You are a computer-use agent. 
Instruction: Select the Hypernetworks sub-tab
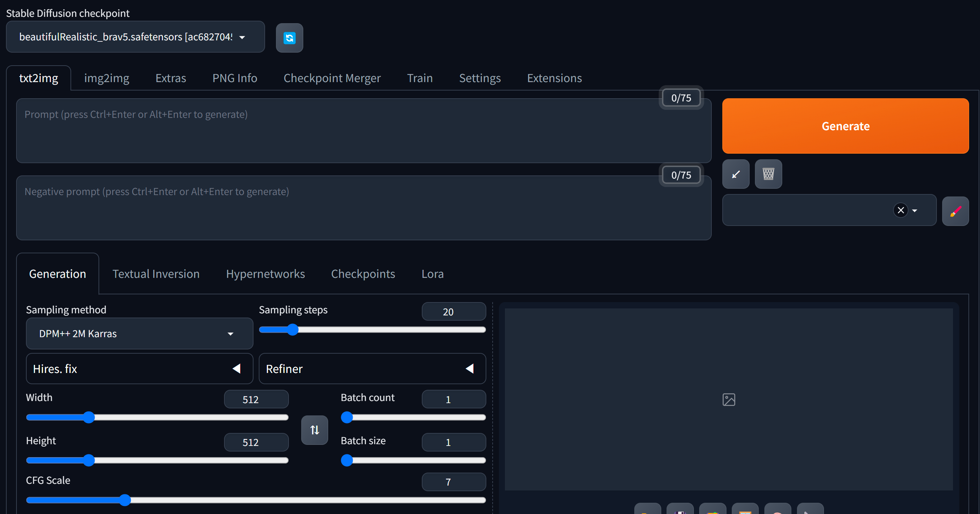[x=265, y=274]
